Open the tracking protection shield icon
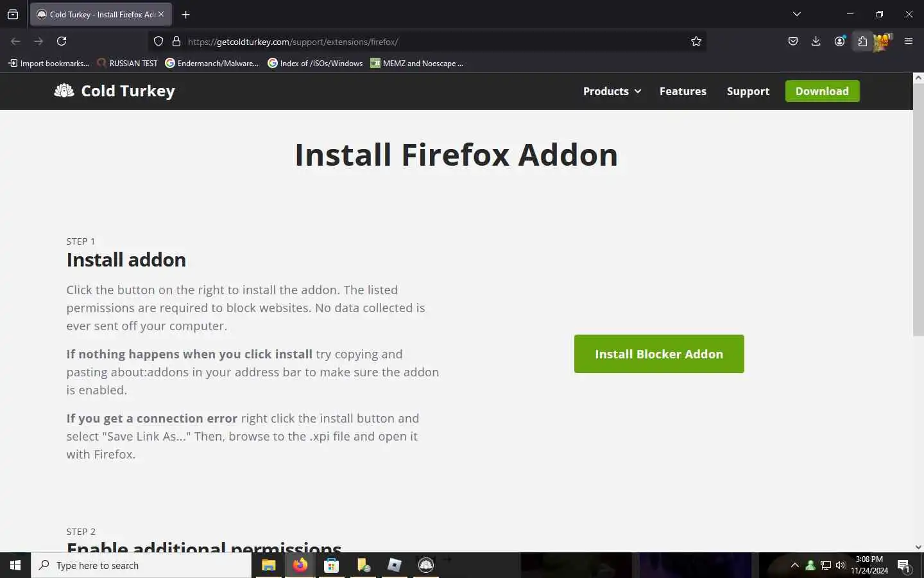924x578 pixels. point(158,41)
